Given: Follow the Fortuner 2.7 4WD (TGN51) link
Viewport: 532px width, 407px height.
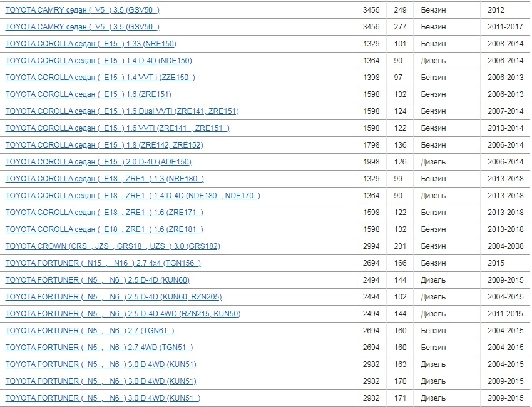Looking at the screenshot, I should [x=99, y=348].
